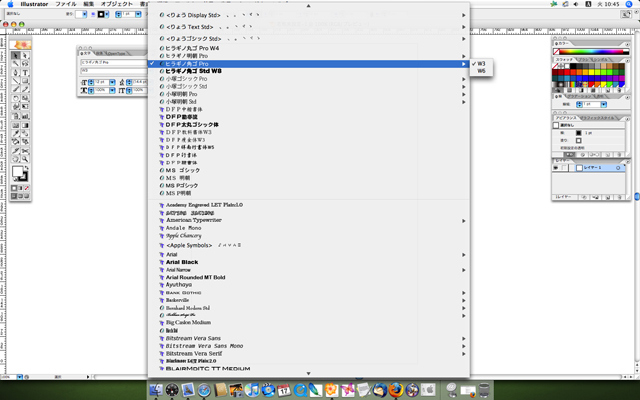
Task: Choose W6 weight in submenu
Action: [481, 71]
